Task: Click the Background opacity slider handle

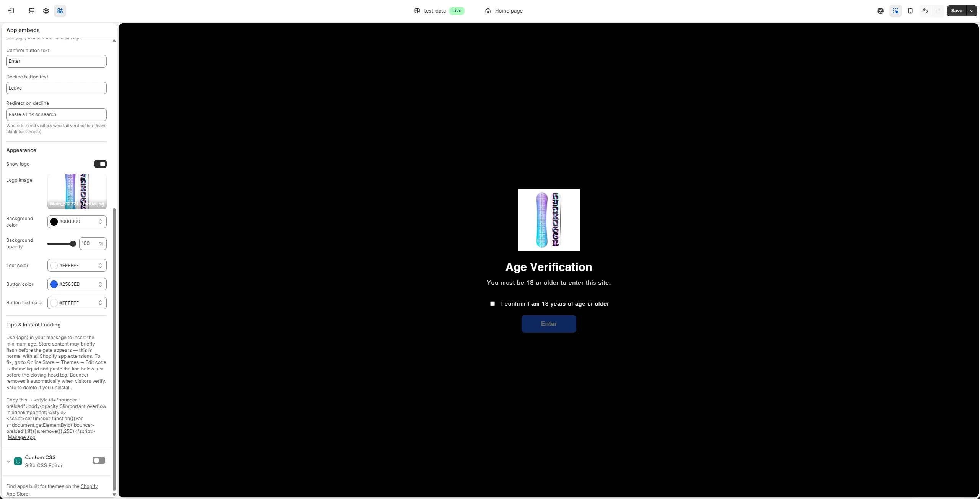Action: pyautogui.click(x=73, y=244)
